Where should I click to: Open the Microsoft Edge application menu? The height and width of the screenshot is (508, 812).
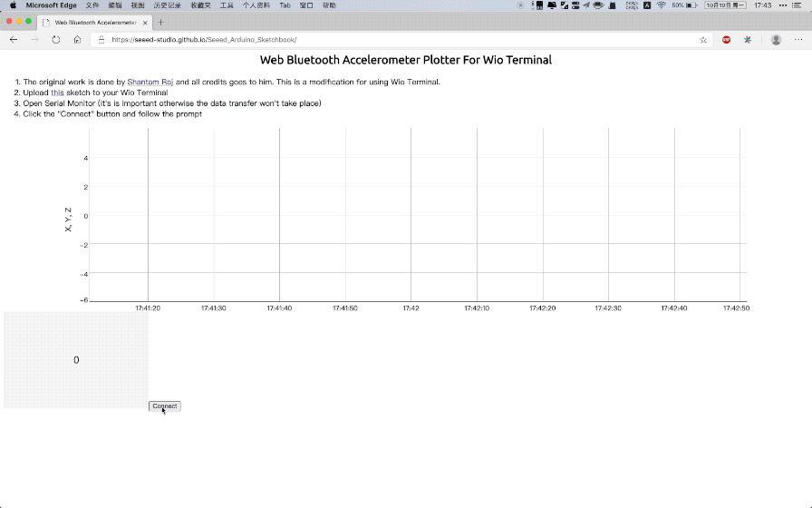coord(52,5)
